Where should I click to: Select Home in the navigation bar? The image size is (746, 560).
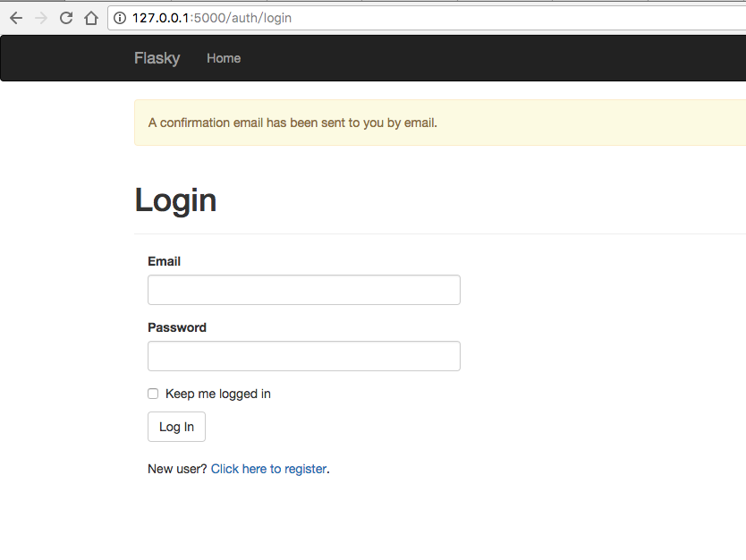223,58
